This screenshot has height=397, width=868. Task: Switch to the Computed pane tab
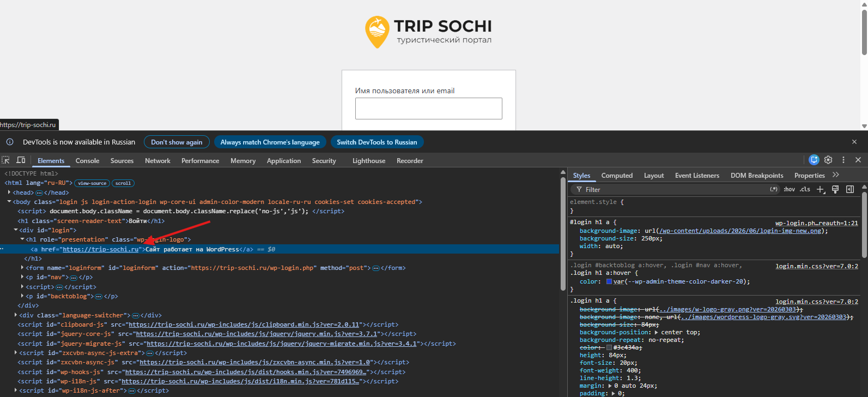[x=617, y=176]
